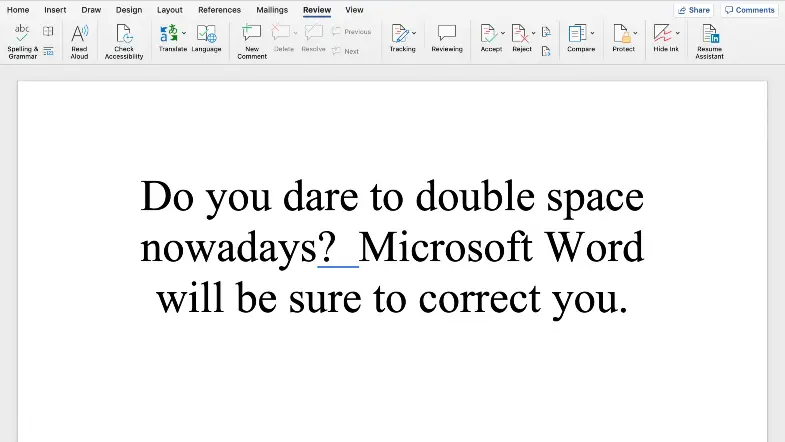Click the word 'double' in document
The image size is (785, 442).
click(475, 195)
